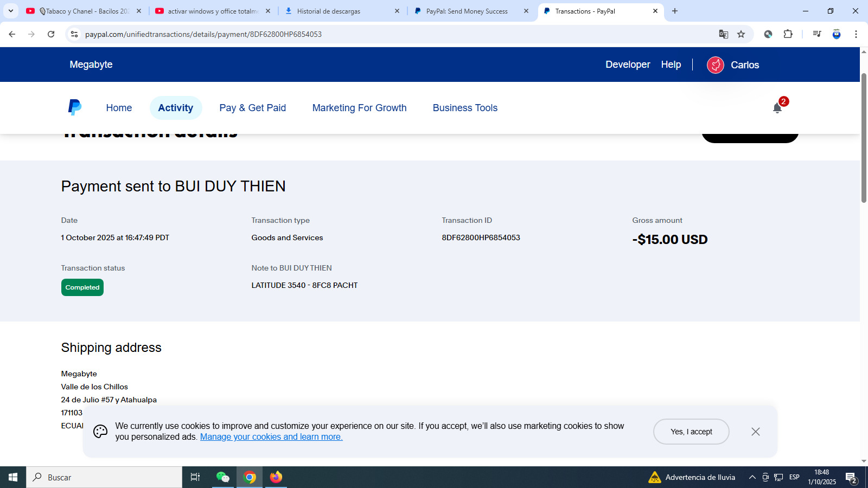868x488 pixels.
Task: Open Firefox from the taskbar
Action: [276, 477]
